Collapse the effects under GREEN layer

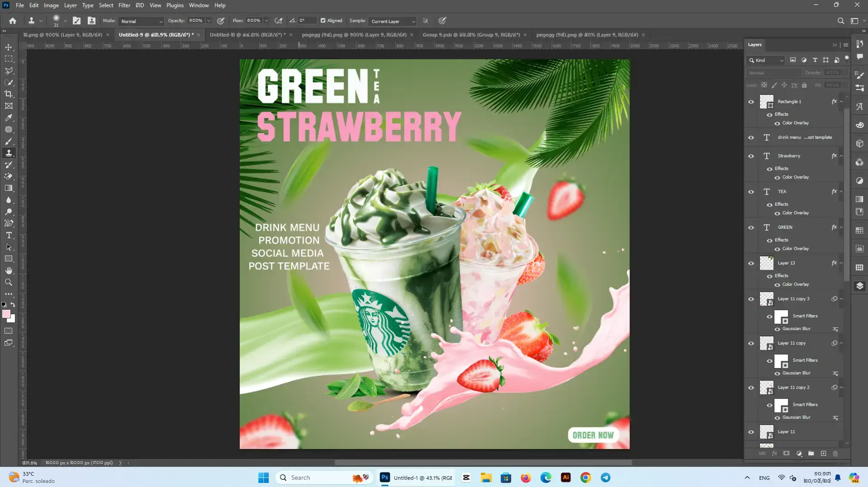pyautogui.click(x=841, y=227)
